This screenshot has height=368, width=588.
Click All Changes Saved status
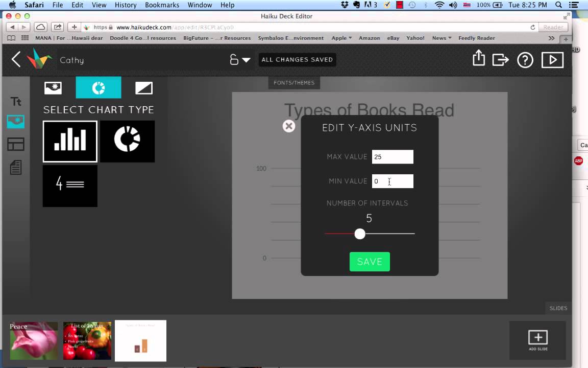[x=298, y=60]
